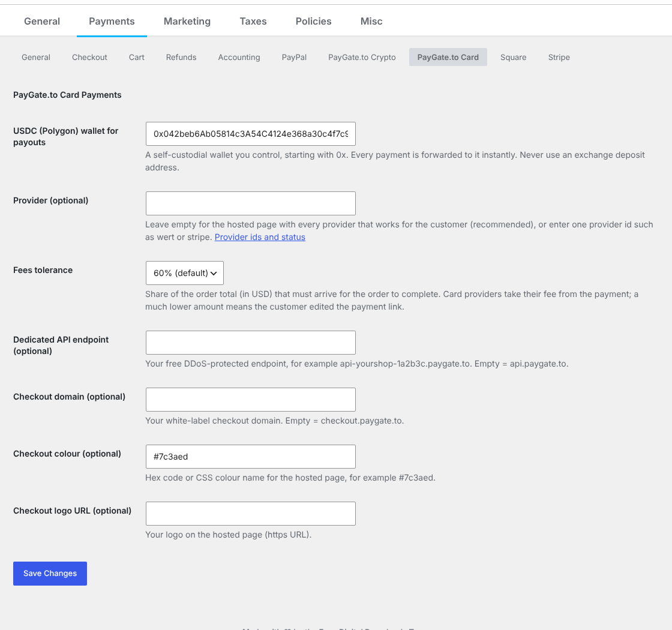Screen dimensions: 672x630
Task: Focus the Dedicated API endpoint field
Action: [251, 343]
